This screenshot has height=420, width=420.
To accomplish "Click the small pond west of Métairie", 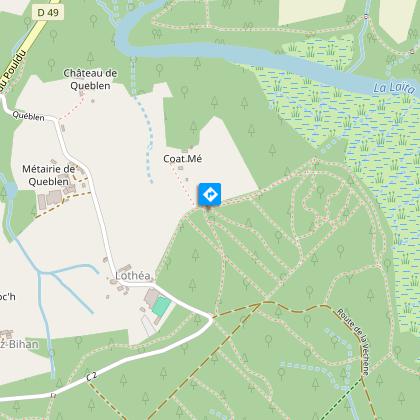I will 11,190.
